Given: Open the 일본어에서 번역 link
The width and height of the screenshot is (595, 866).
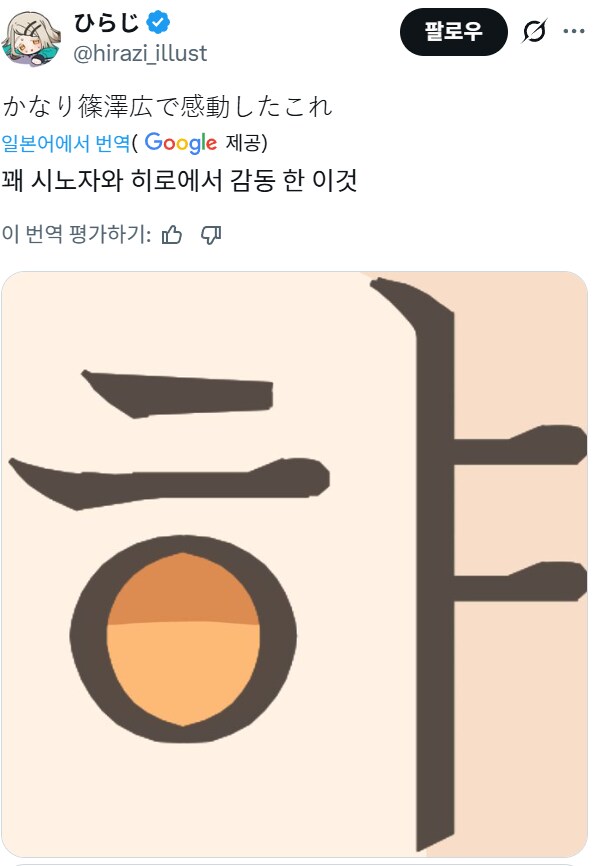Looking at the screenshot, I should pos(66,144).
